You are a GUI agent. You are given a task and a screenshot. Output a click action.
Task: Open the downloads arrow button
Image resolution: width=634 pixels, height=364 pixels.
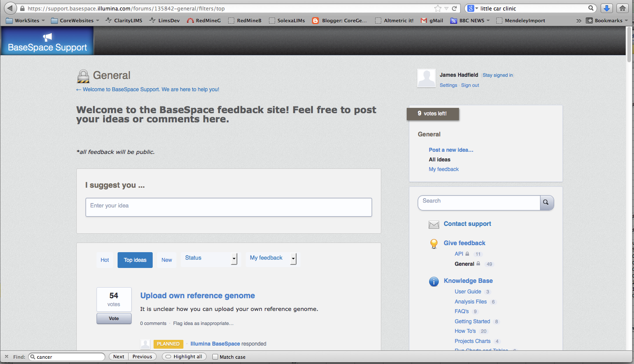coord(607,8)
